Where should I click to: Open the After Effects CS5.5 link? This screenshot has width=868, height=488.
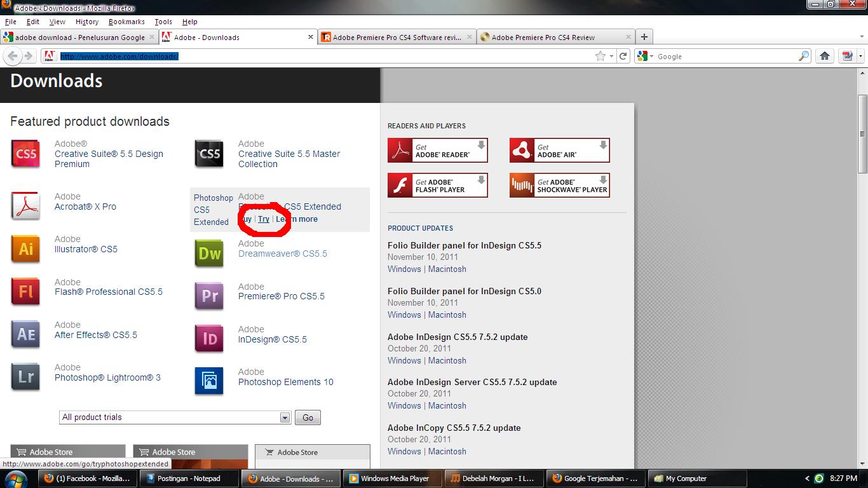point(96,335)
